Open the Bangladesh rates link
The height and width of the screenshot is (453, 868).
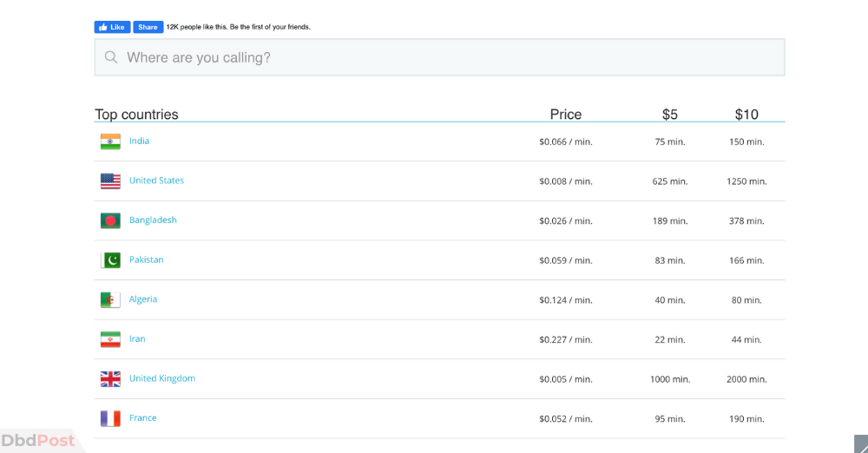(x=153, y=220)
